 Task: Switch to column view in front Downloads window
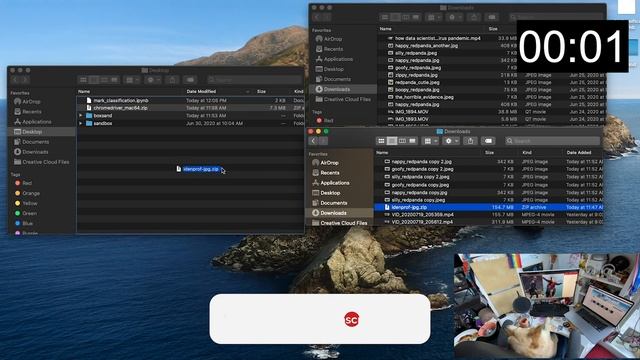(x=402, y=141)
